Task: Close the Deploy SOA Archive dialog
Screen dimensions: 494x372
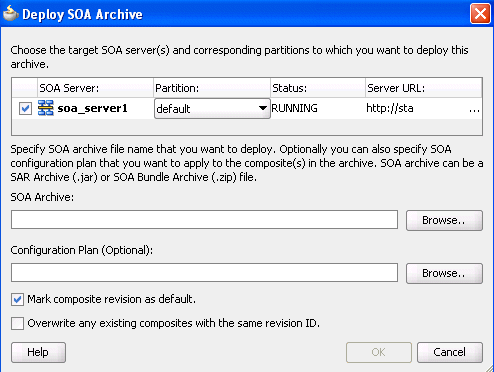Action: [x=480, y=14]
